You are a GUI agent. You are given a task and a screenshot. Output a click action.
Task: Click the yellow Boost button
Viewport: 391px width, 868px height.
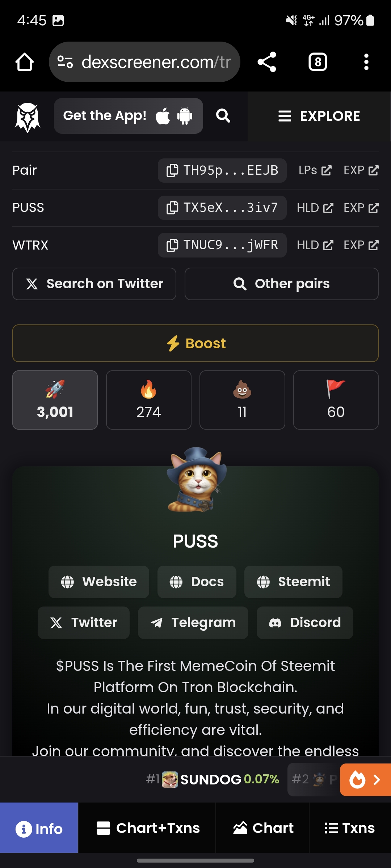pos(195,343)
